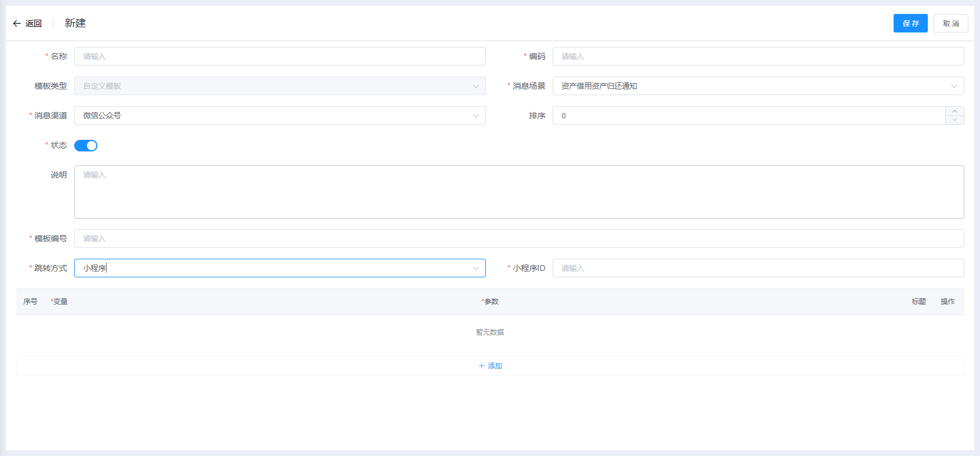Screen dimensions: 980x456
Task: Focus the 编码 code input field
Action: pyautogui.click(x=757, y=56)
